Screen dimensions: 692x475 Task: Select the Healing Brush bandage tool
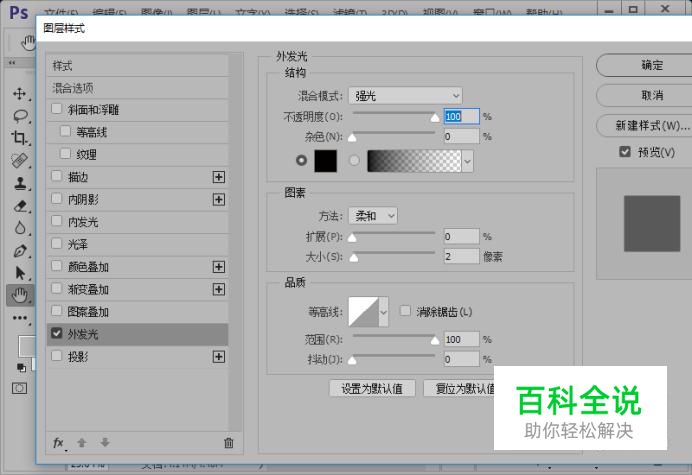click(19, 161)
